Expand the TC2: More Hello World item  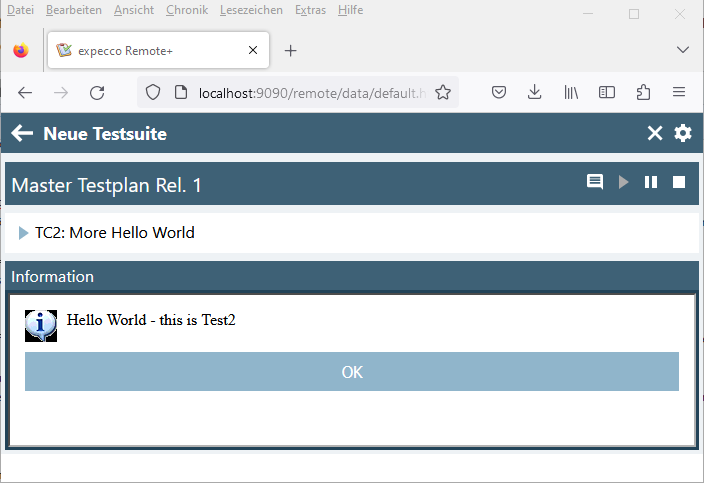(24, 233)
